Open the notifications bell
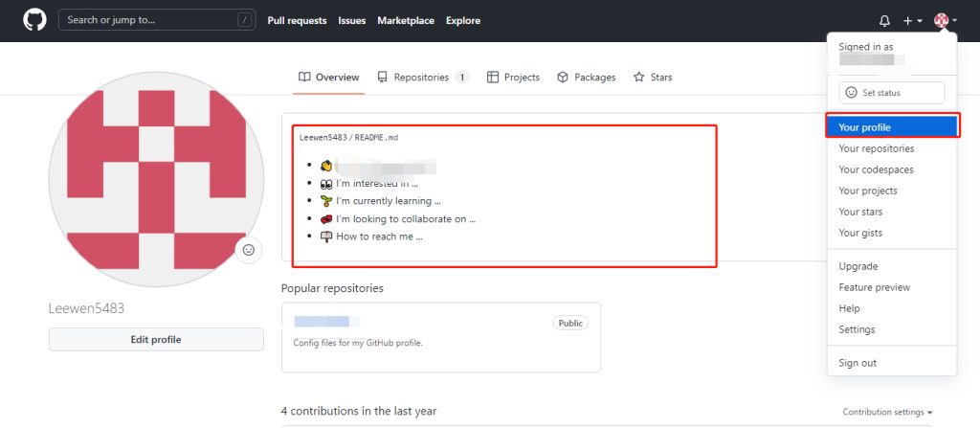This screenshot has width=980, height=428. [x=884, y=21]
